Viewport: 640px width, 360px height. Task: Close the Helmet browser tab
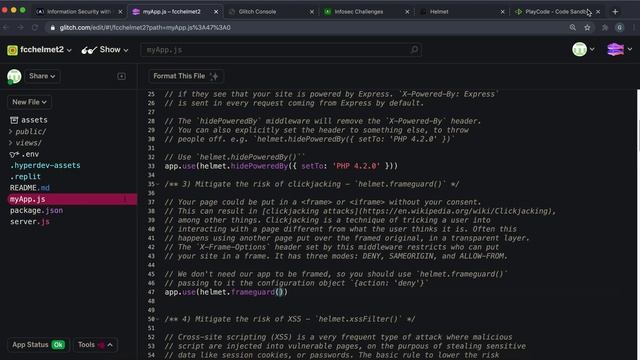click(502, 12)
